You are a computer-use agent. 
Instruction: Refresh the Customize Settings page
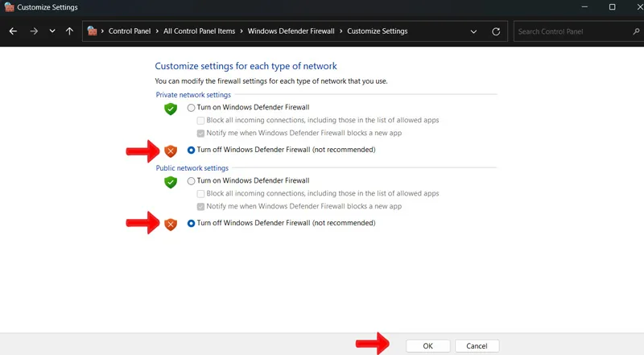pyautogui.click(x=496, y=31)
